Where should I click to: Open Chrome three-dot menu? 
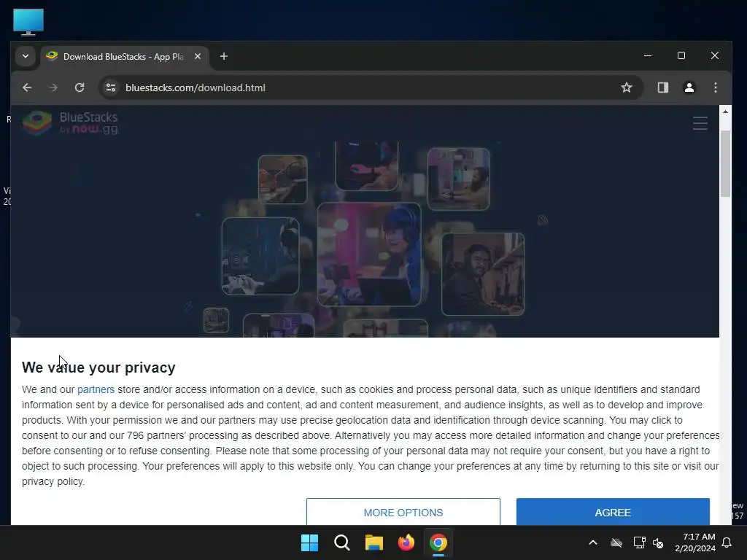tap(715, 87)
